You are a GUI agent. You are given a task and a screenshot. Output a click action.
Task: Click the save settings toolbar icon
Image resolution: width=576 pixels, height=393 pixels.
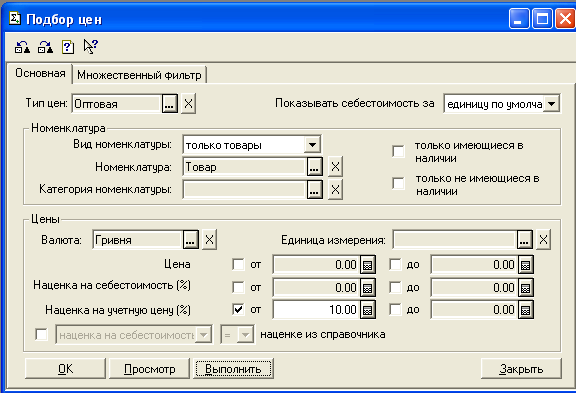[45, 47]
